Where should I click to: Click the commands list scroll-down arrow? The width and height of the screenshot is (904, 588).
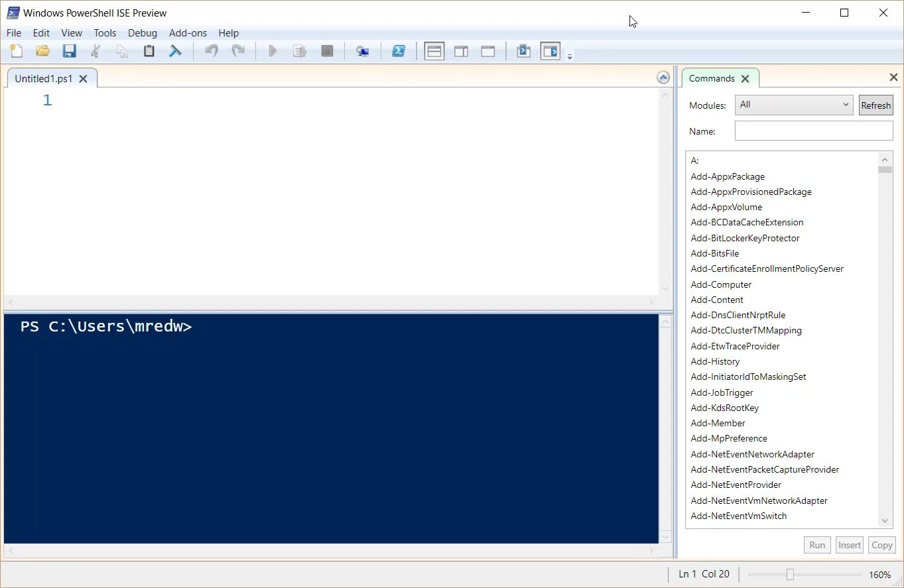pyautogui.click(x=885, y=521)
